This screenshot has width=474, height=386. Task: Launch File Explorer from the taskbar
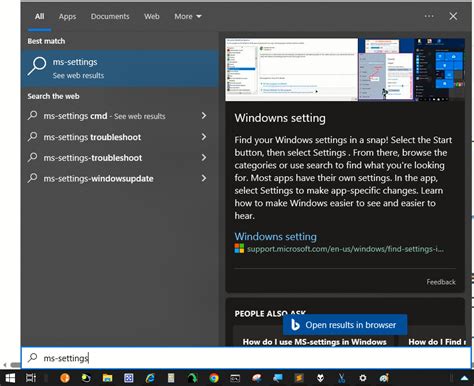pos(107,378)
